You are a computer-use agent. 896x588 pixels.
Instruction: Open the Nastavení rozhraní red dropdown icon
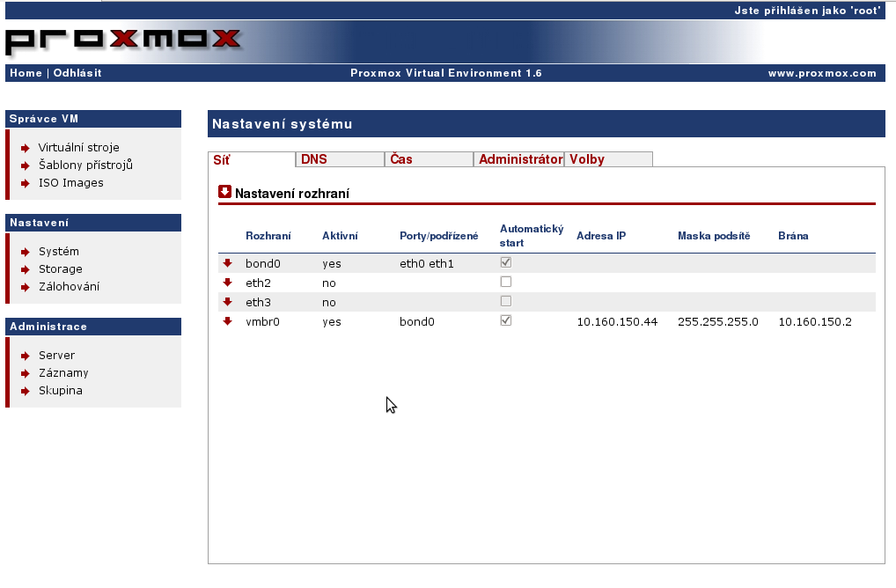[x=224, y=192]
